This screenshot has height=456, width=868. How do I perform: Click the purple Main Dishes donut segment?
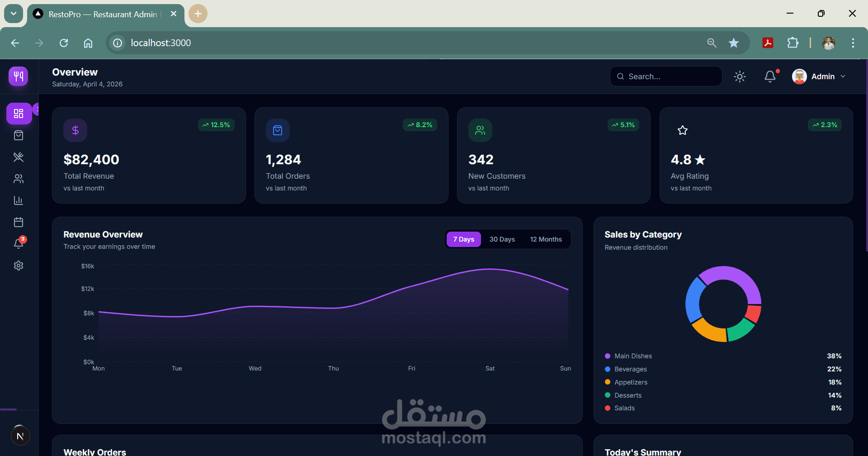click(x=737, y=276)
